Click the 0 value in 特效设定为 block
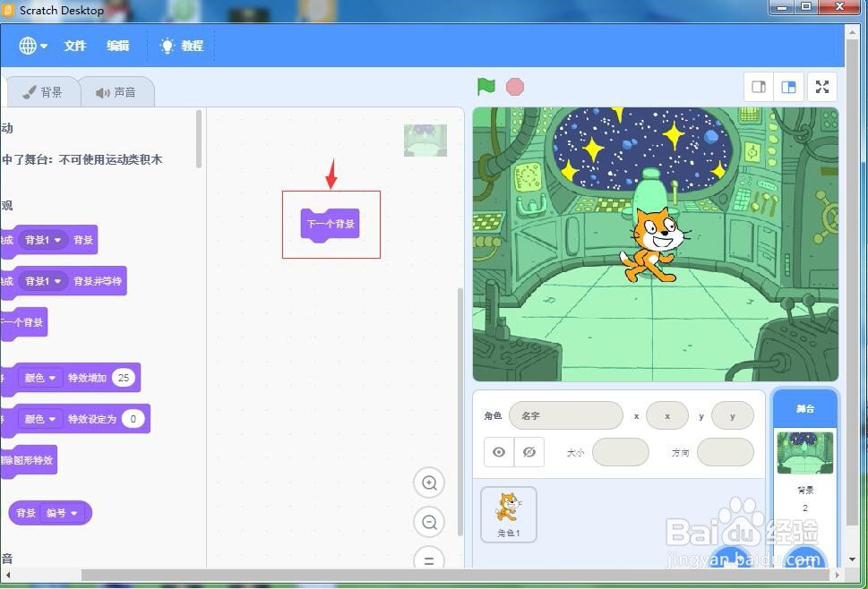Viewport: 868px width, 589px height. (x=133, y=419)
